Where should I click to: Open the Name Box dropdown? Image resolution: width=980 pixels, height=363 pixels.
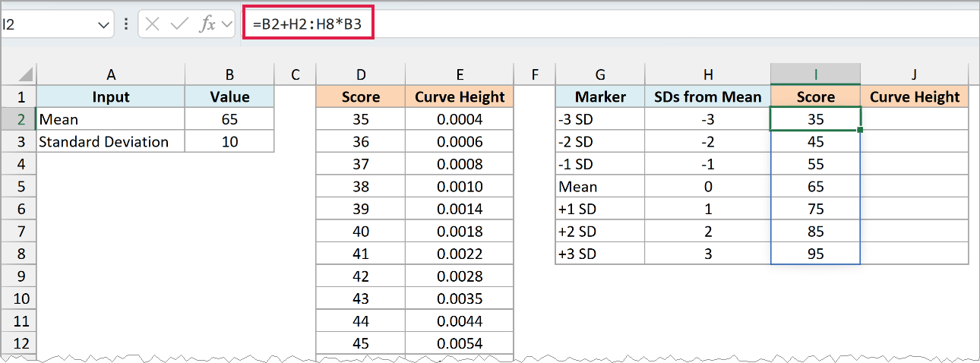[104, 24]
